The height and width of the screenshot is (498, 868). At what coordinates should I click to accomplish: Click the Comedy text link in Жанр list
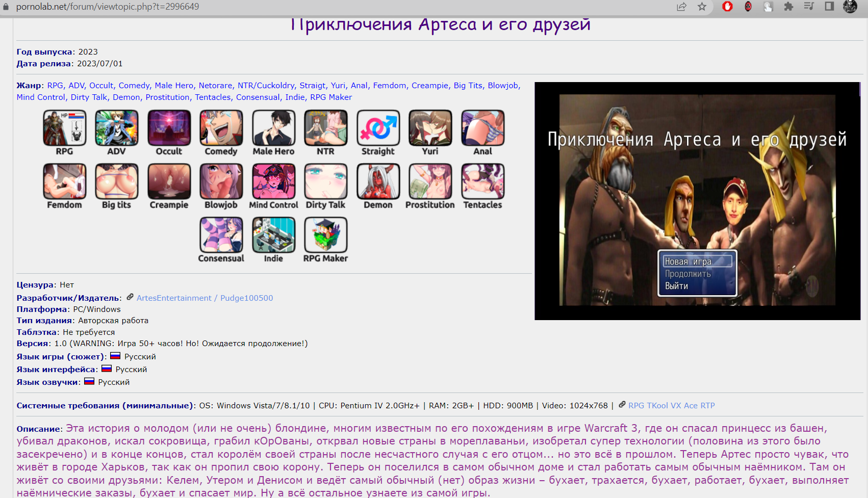coord(134,86)
